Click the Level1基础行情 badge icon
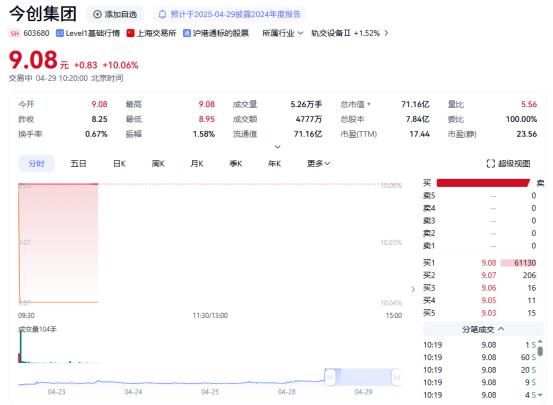The image size is (553, 405). [60, 33]
